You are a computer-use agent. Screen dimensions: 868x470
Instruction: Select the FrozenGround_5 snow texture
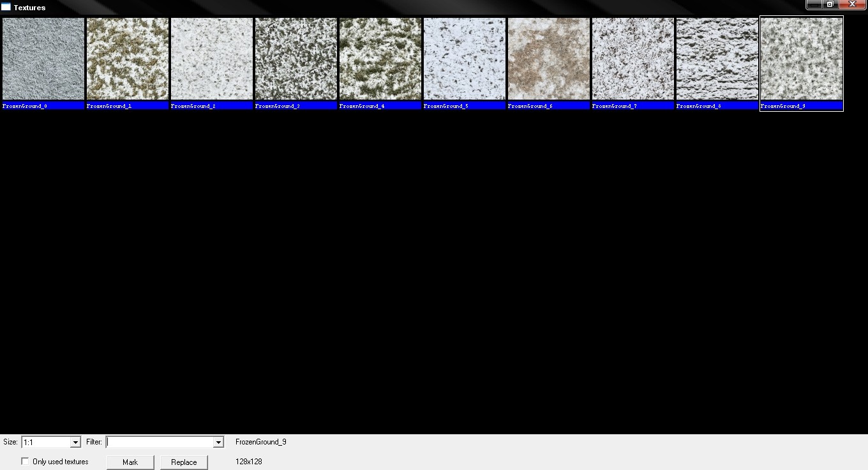[465, 59]
